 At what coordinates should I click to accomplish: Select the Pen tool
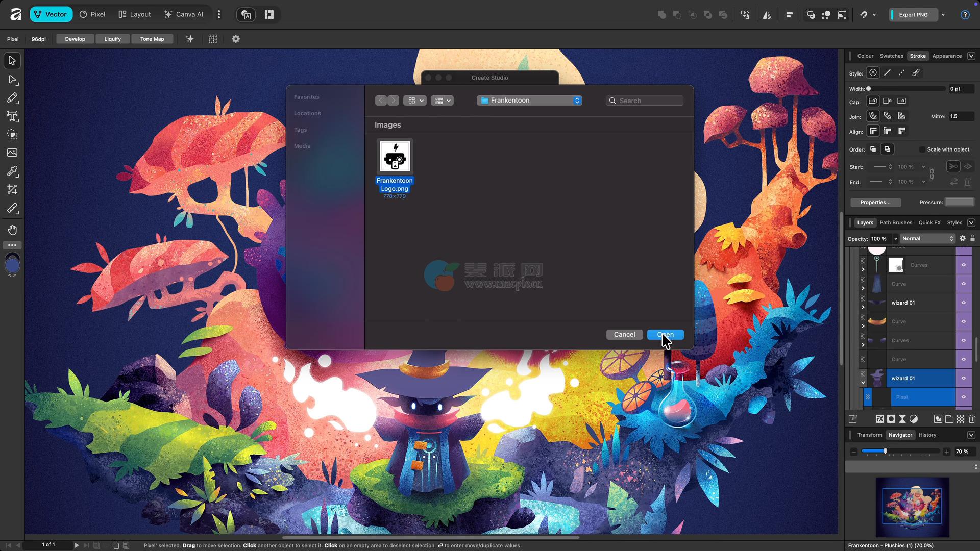tap(12, 98)
